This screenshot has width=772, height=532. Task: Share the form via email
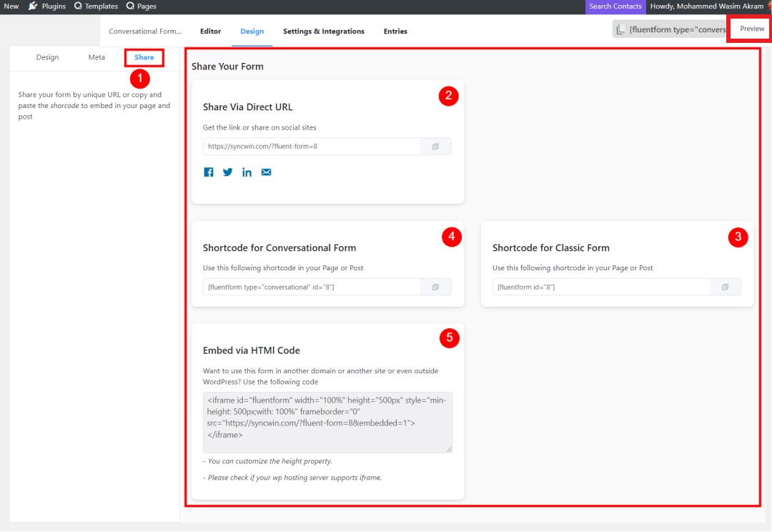[x=266, y=172]
